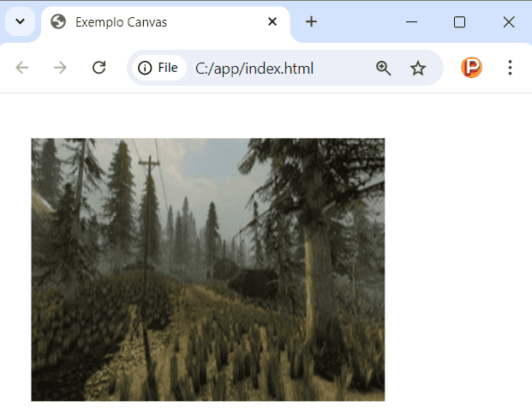The width and height of the screenshot is (532, 419).
Task: Close the browser window
Action: pos(509,22)
